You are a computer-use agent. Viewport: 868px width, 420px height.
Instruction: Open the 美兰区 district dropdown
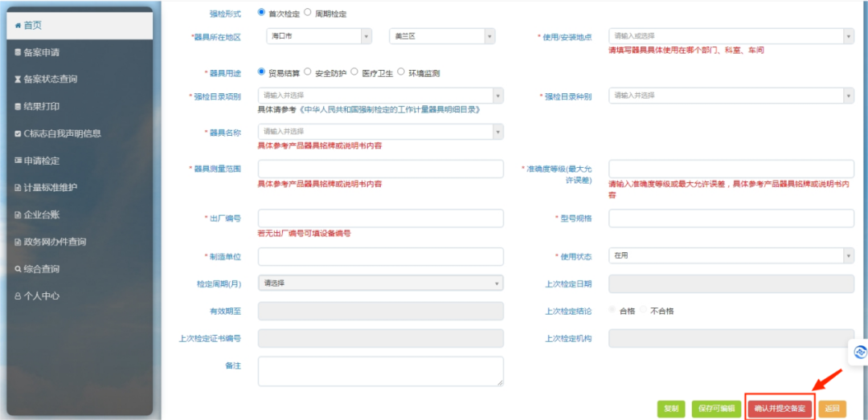[442, 36]
